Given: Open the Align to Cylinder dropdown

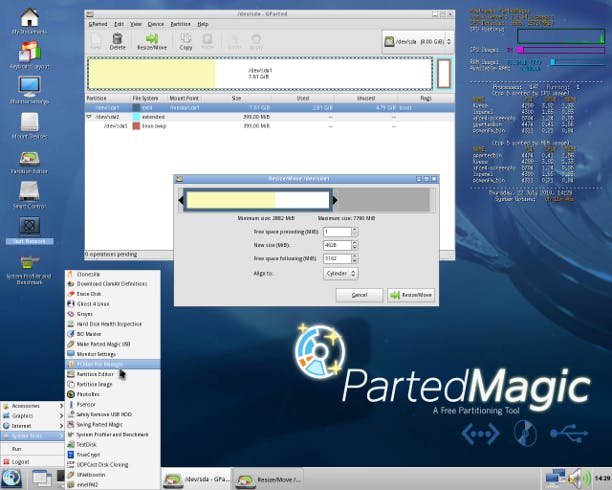Looking at the screenshot, I should pos(341,273).
